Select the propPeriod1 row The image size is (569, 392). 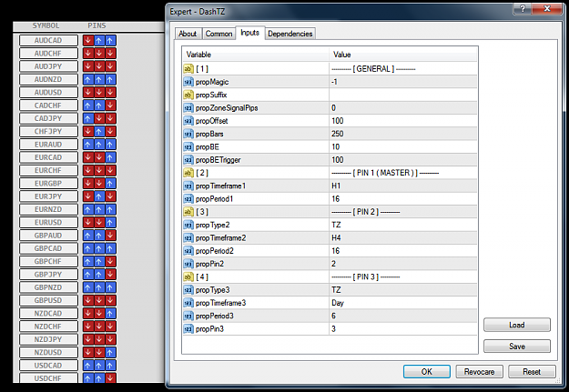[x=330, y=199]
